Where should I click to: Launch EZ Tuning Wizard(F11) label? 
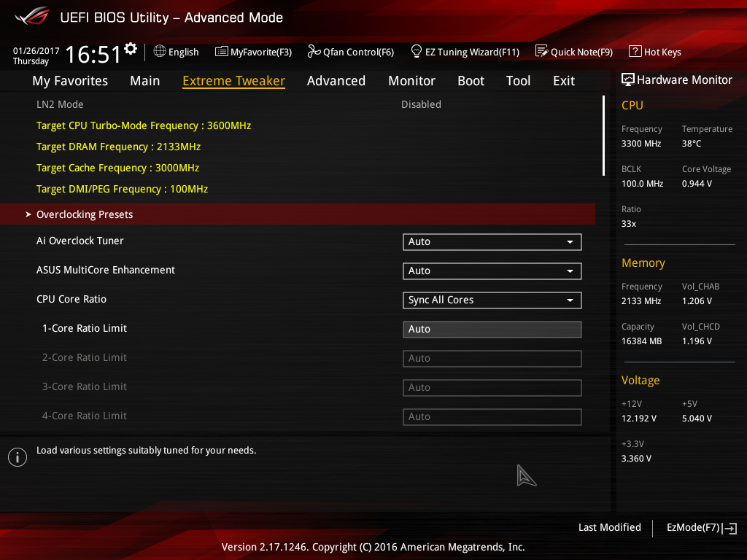click(472, 52)
